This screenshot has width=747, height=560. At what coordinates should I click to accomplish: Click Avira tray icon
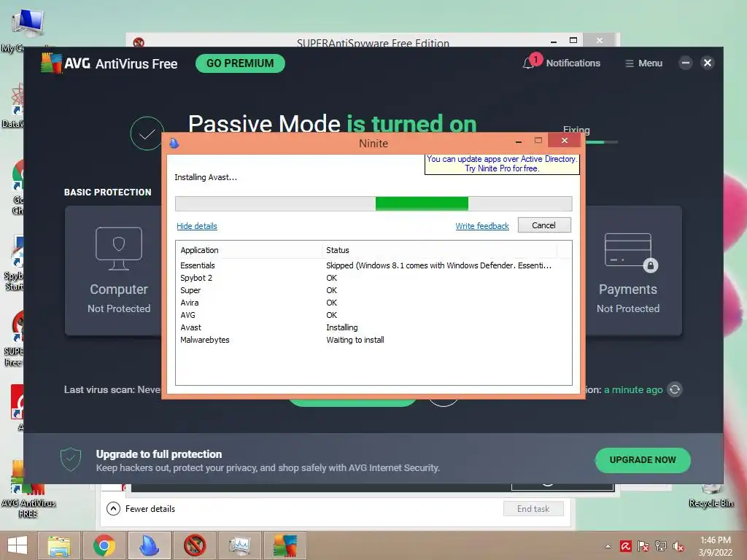click(625, 546)
